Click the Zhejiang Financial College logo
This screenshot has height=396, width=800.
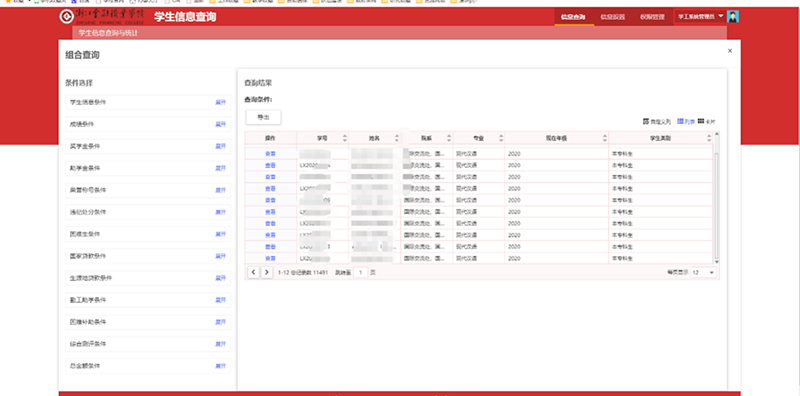(102, 17)
